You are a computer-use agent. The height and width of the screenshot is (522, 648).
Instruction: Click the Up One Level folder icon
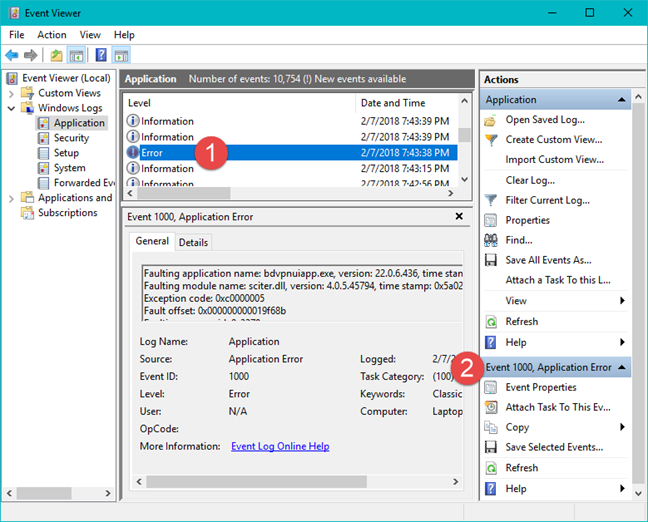coord(56,55)
